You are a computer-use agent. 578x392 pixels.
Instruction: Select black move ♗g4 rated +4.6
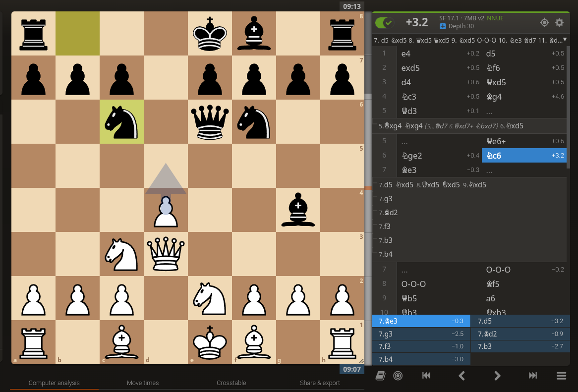tap(524, 97)
